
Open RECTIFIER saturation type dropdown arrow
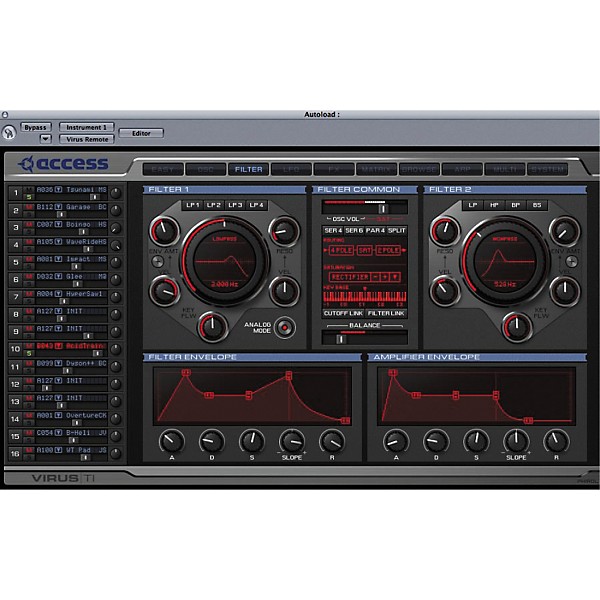tap(396, 277)
